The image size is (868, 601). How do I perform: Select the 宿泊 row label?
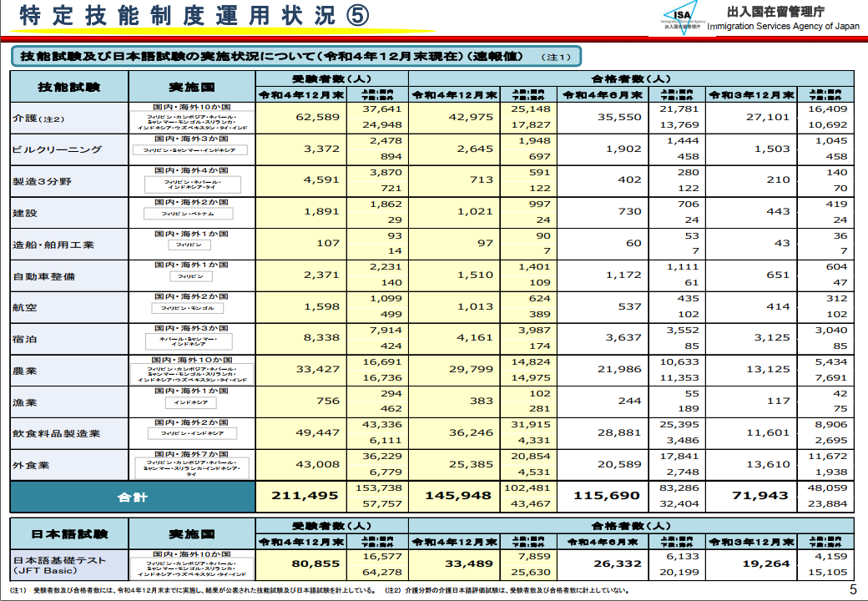pos(25,339)
